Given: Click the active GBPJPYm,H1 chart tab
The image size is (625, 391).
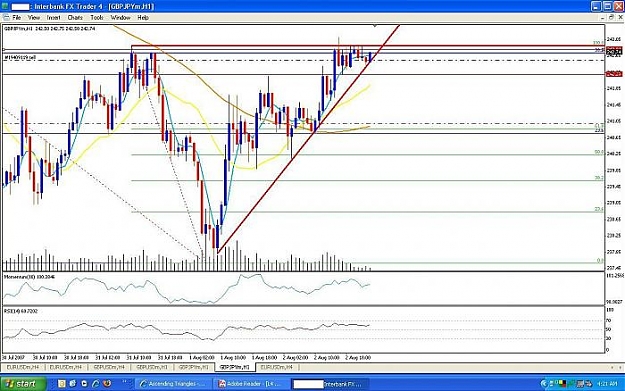Looking at the screenshot, I should point(235,367).
